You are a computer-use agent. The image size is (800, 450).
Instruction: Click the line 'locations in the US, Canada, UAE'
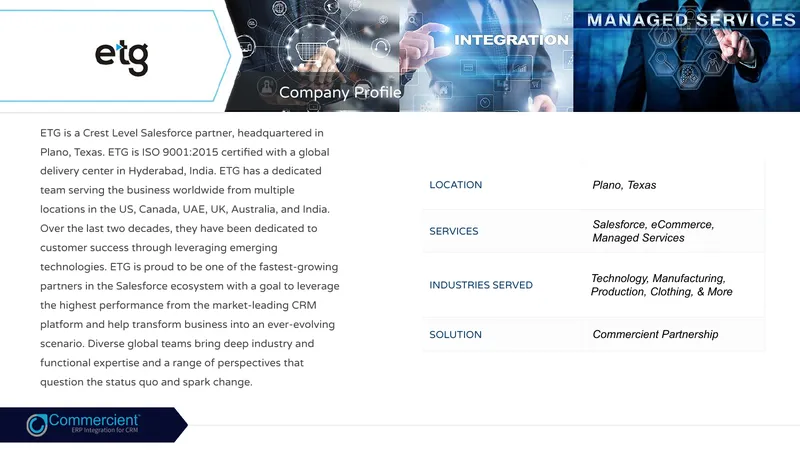[185, 209]
